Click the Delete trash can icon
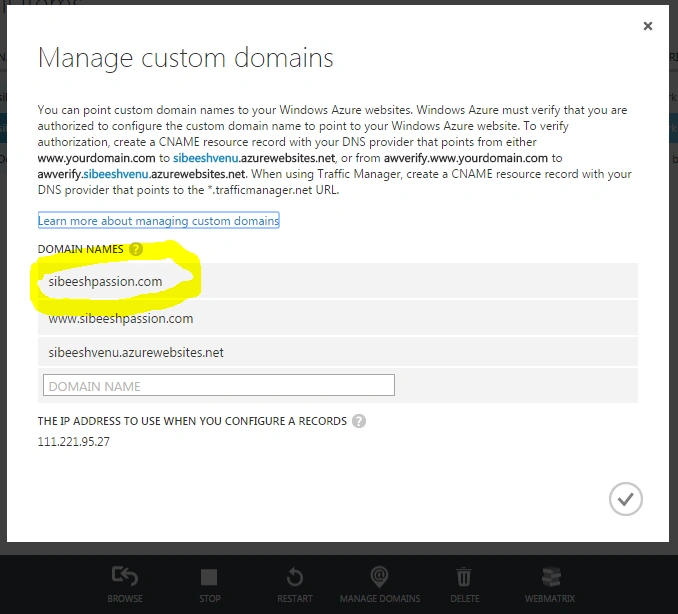 coord(464,577)
